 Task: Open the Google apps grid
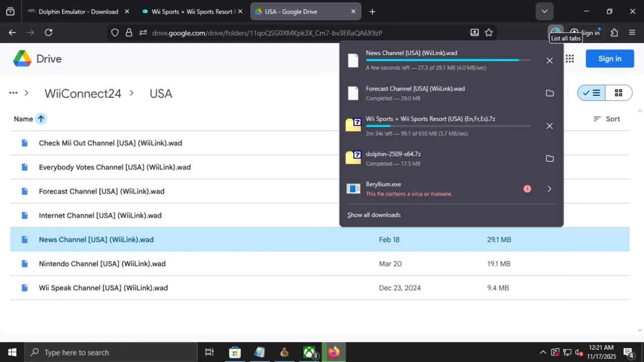[x=570, y=59]
